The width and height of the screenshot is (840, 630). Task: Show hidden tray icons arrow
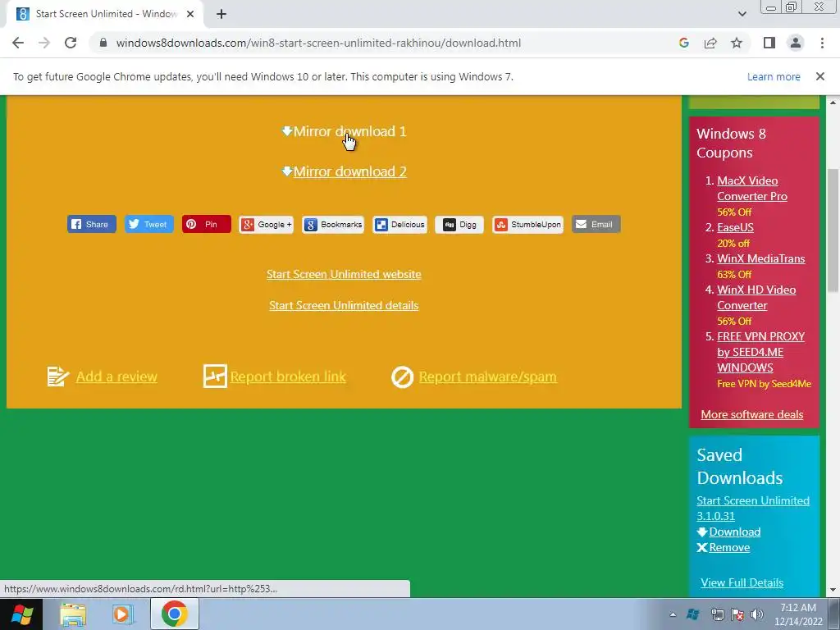673,614
